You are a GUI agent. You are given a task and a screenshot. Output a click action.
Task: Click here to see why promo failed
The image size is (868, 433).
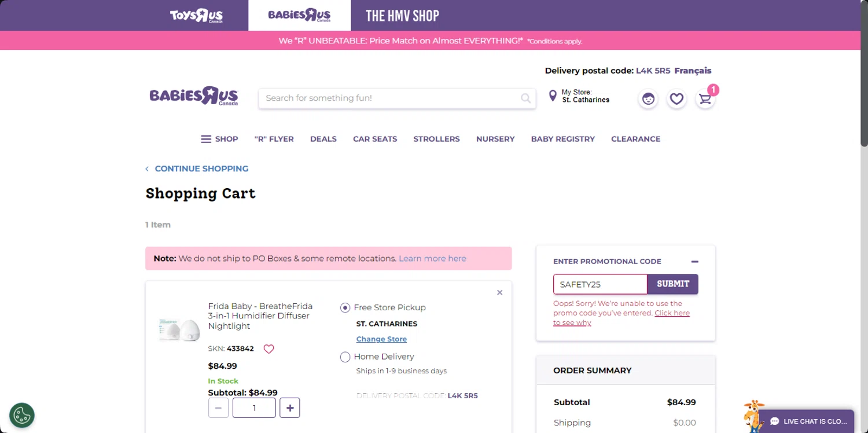click(x=621, y=318)
